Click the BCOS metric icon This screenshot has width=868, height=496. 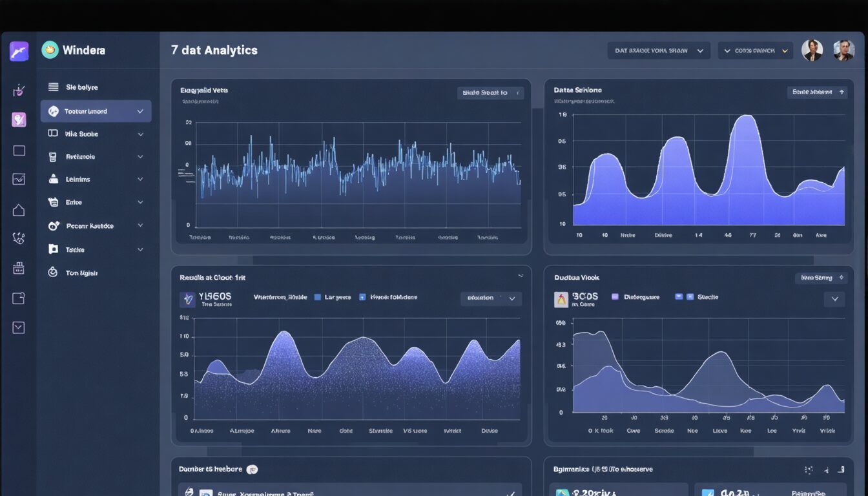[561, 299]
